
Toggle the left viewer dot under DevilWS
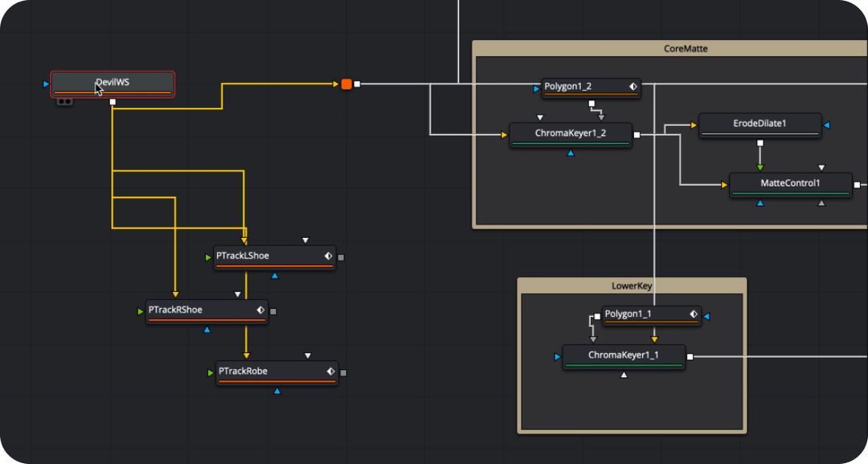click(x=60, y=101)
